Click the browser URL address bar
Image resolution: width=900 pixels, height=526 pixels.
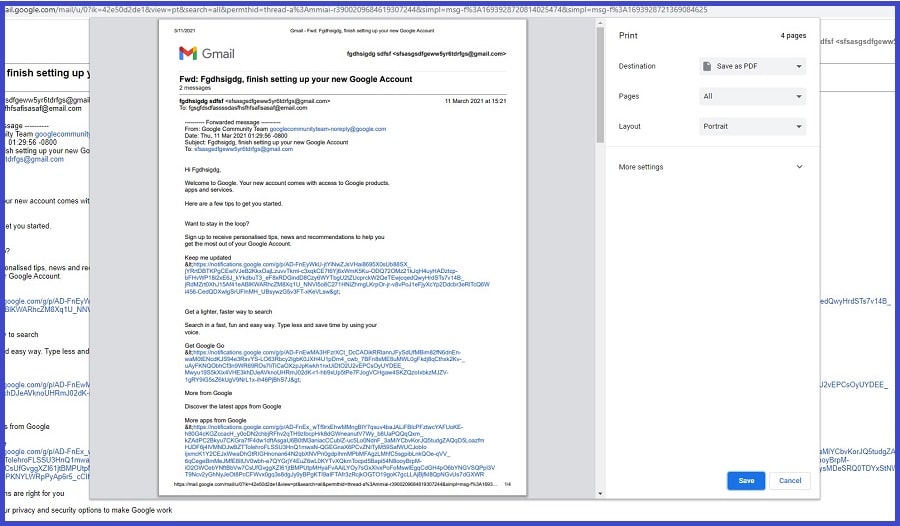click(x=356, y=10)
